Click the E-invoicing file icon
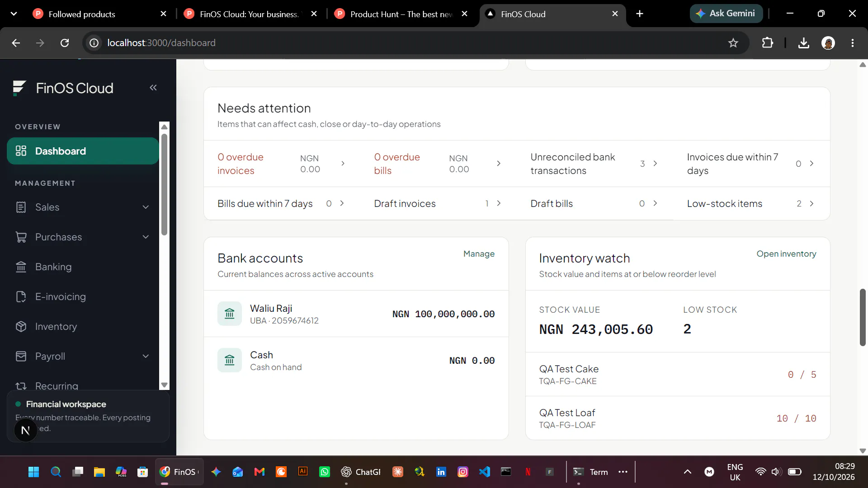The width and height of the screenshot is (868, 488). click(21, 296)
